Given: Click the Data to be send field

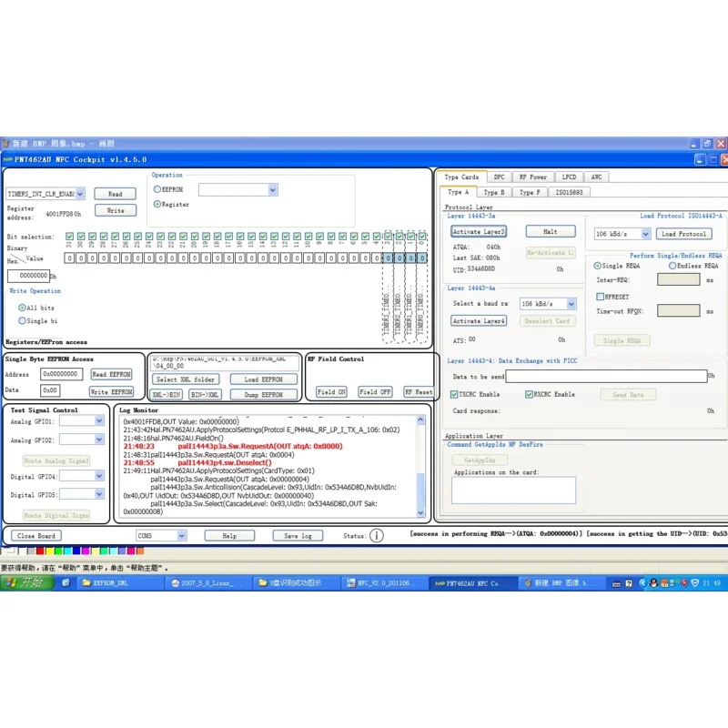Looking at the screenshot, I should pyautogui.click(x=606, y=376).
